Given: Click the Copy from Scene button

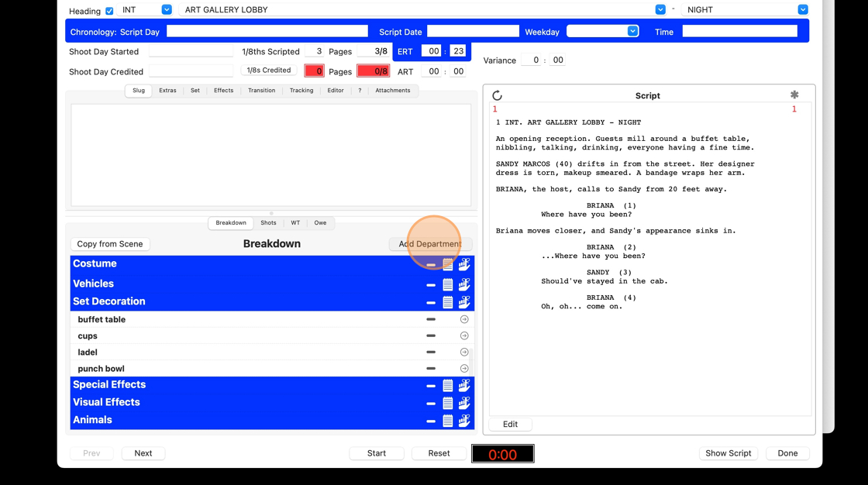Looking at the screenshot, I should [x=109, y=243].
